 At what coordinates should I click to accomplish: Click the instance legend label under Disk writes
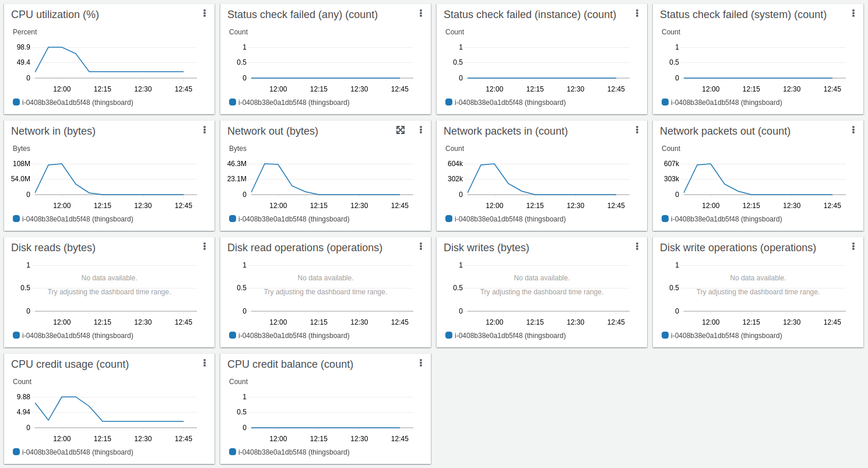click(x=510, y=336)
